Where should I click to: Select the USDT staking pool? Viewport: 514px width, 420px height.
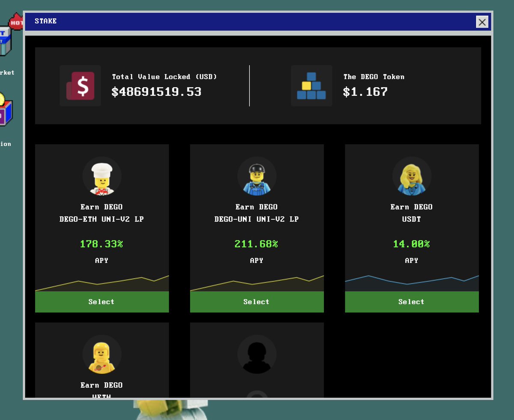pos(412,302)
